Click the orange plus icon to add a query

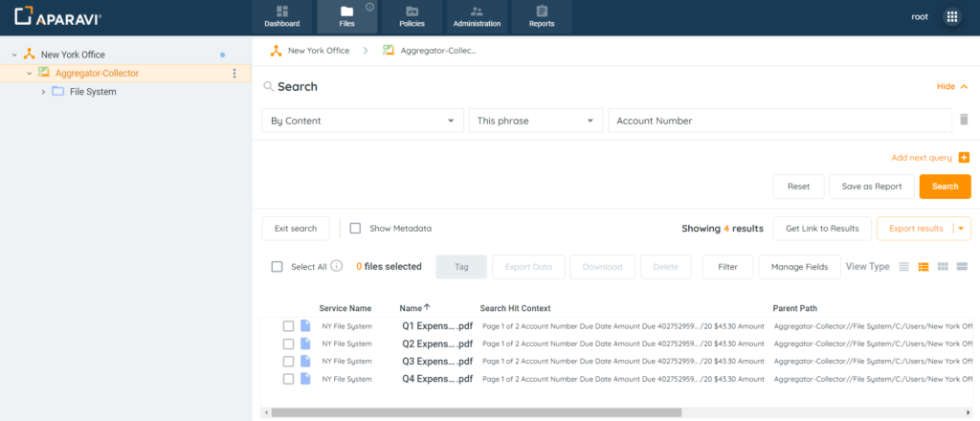pos(964,158)
